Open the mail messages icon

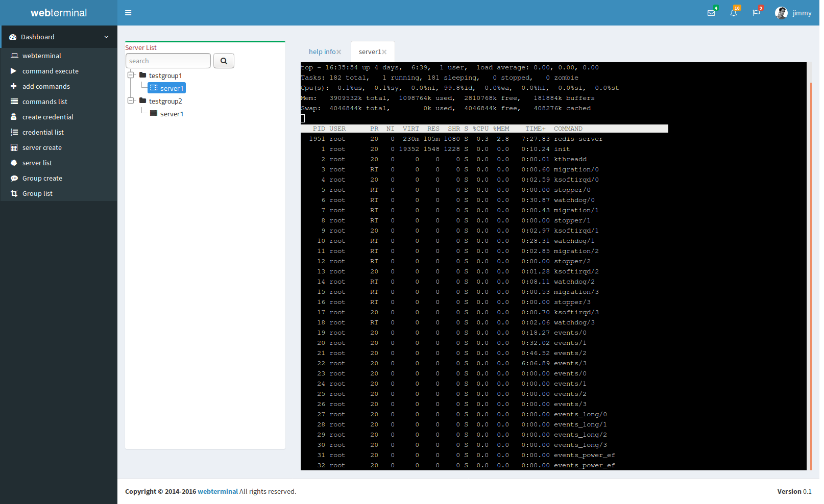pos(711,13)
